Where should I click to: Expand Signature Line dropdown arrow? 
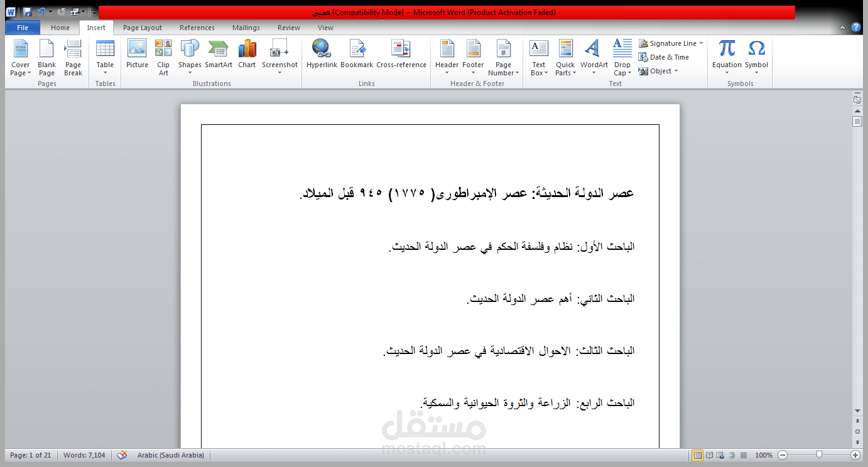pos(701,43)
